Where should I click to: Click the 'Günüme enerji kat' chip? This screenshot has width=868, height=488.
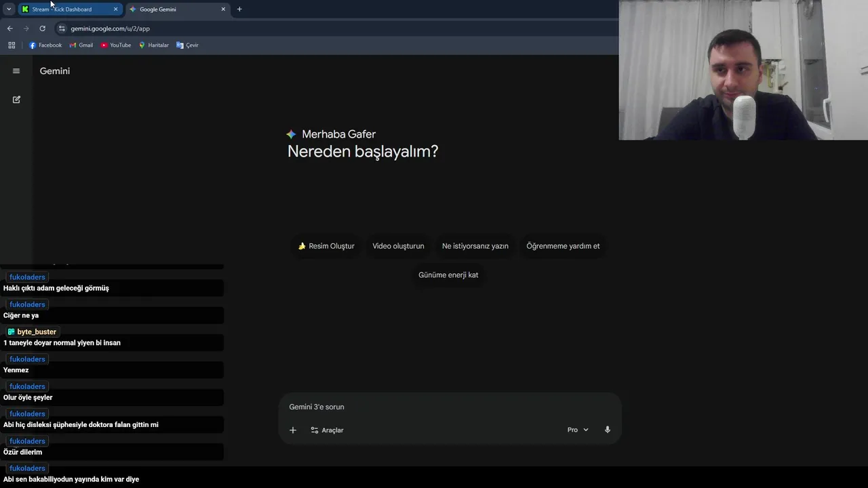click(448, 275)
